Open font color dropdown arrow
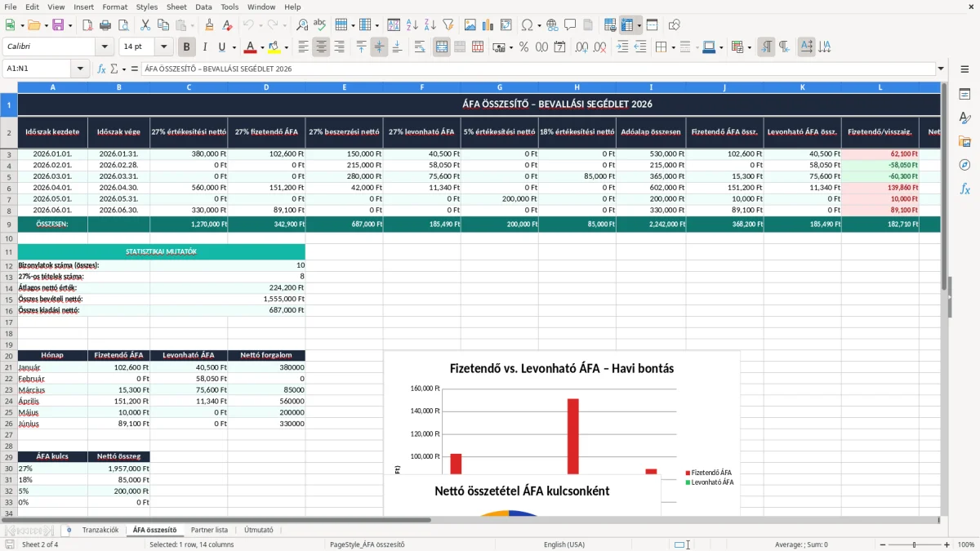 (x=262, y=47)
